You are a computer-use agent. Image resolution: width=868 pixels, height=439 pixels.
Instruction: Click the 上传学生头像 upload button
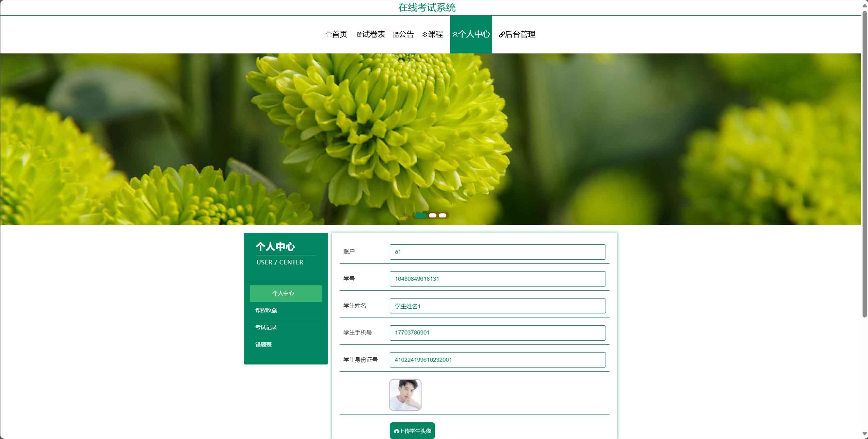[412, 431]
